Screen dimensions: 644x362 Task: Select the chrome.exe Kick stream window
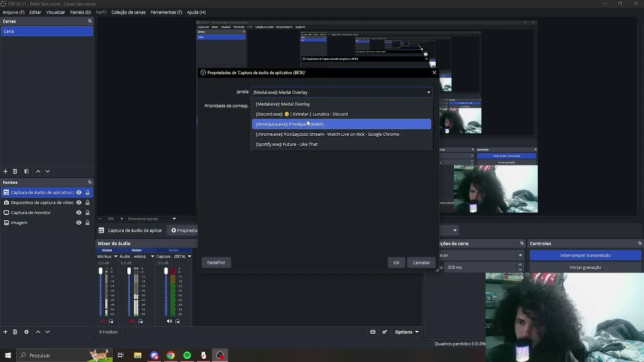[342, 134]
